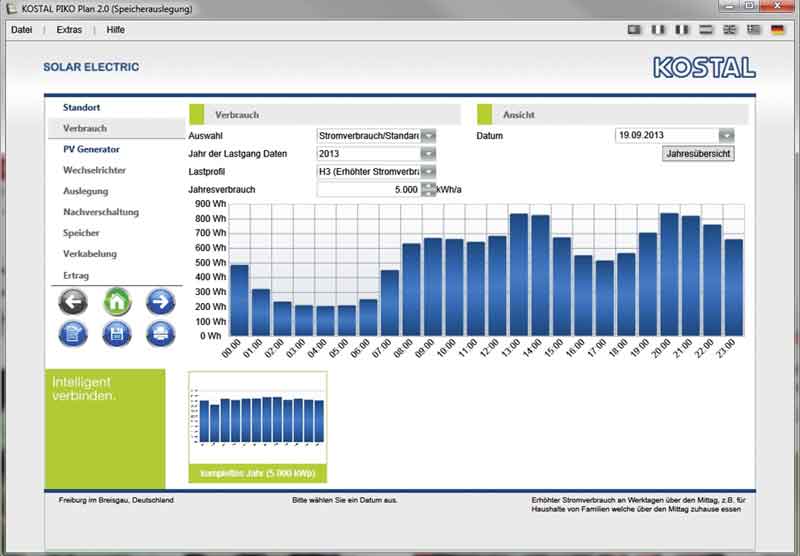
Task: Decrease Jahresverbrauch with the down spinner
Action: click(x=429, y=193)
